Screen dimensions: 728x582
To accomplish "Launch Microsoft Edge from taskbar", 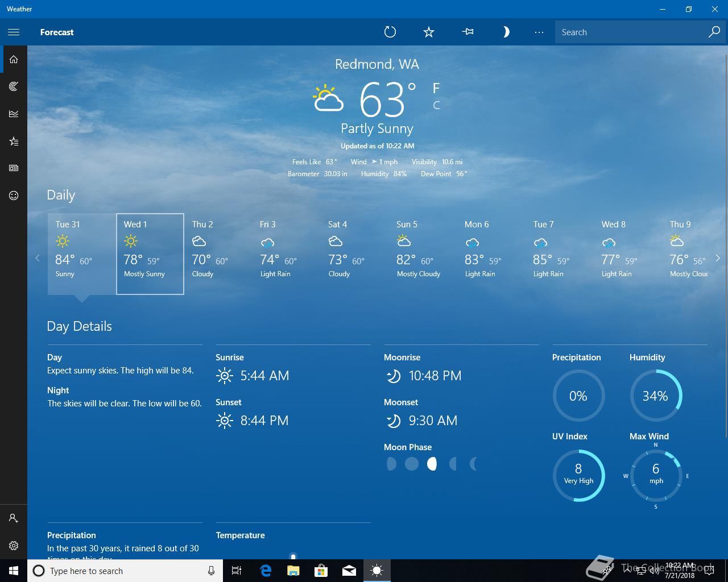I will click(x=266, y=571).
